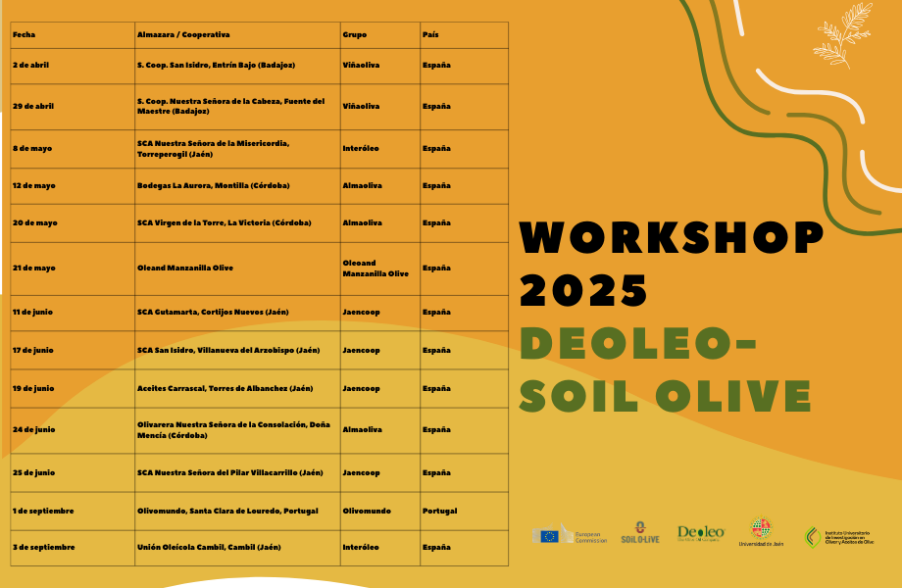Image resolution: width=902 pixels, height=588 pixels.
Task: Click the WORKSHOP 2025 title text
Action: click(671, 263)
